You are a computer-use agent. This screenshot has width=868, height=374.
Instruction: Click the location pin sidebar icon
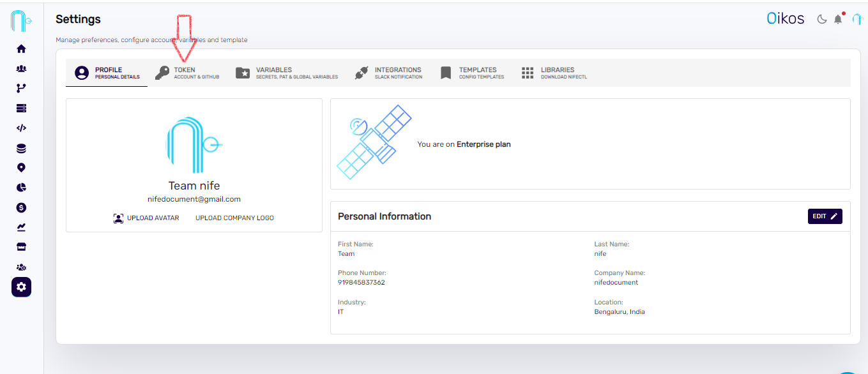click(21, 167)
